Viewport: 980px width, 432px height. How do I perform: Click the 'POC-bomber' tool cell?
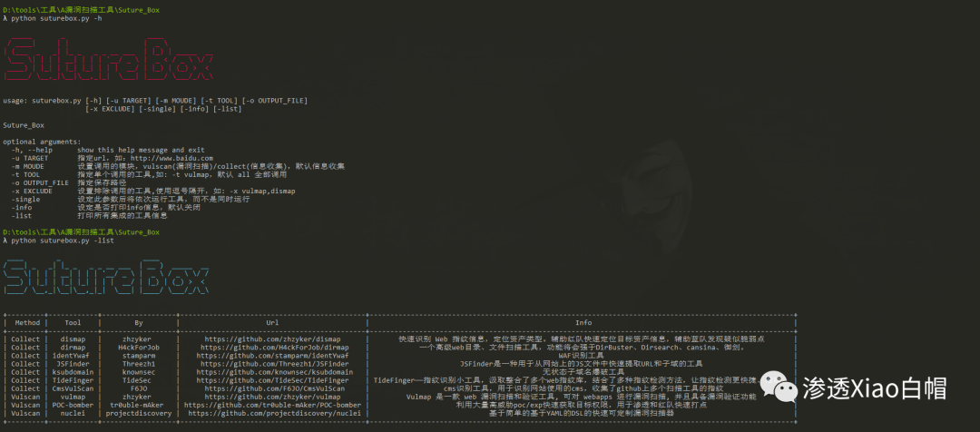click(73, 405)
